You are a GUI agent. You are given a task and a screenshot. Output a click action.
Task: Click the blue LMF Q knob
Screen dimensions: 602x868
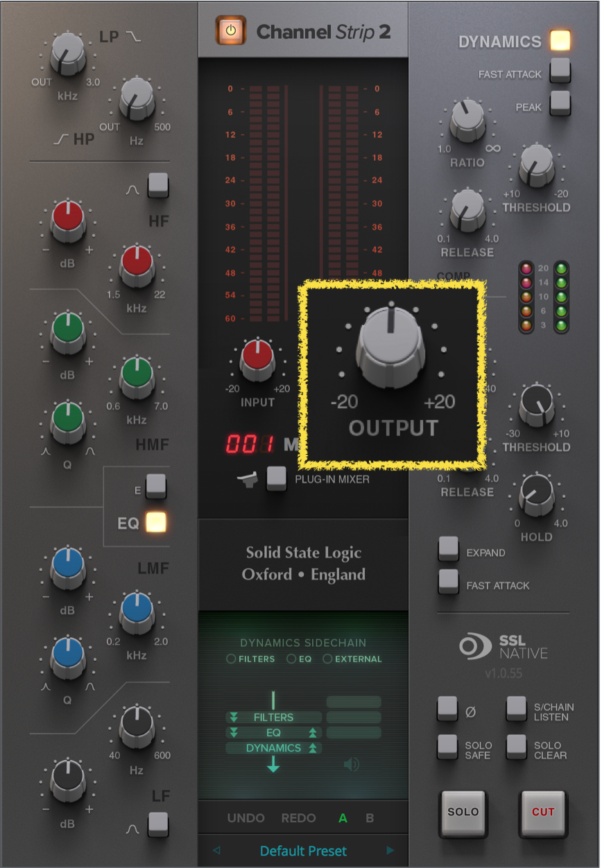pos(67,657)
